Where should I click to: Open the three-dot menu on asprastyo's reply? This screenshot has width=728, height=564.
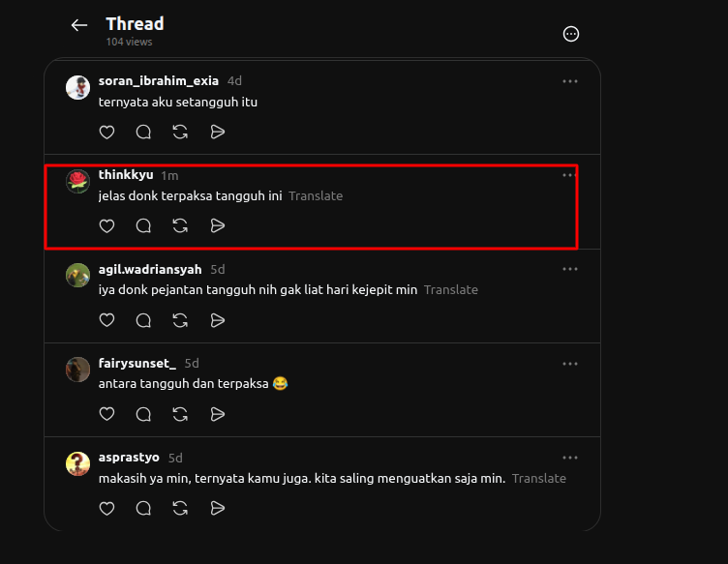click(x=569, y=458)
